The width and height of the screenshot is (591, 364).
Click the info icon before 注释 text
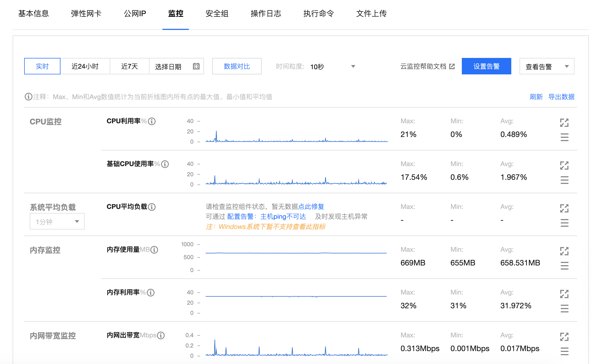click(x=28, y=97)
